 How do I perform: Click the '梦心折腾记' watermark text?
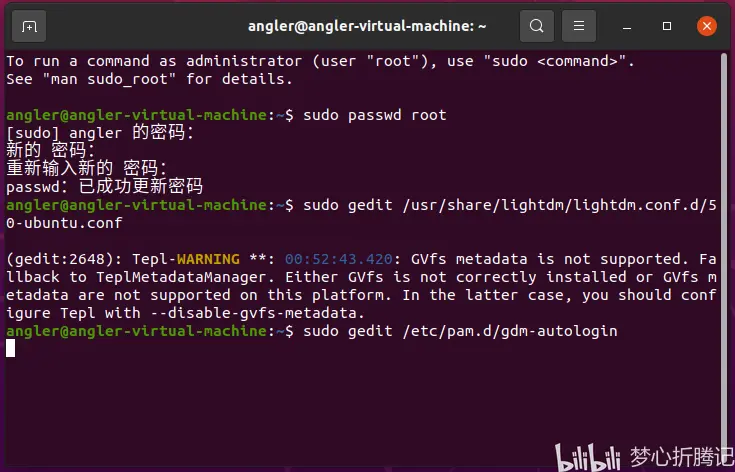[680, 456]
